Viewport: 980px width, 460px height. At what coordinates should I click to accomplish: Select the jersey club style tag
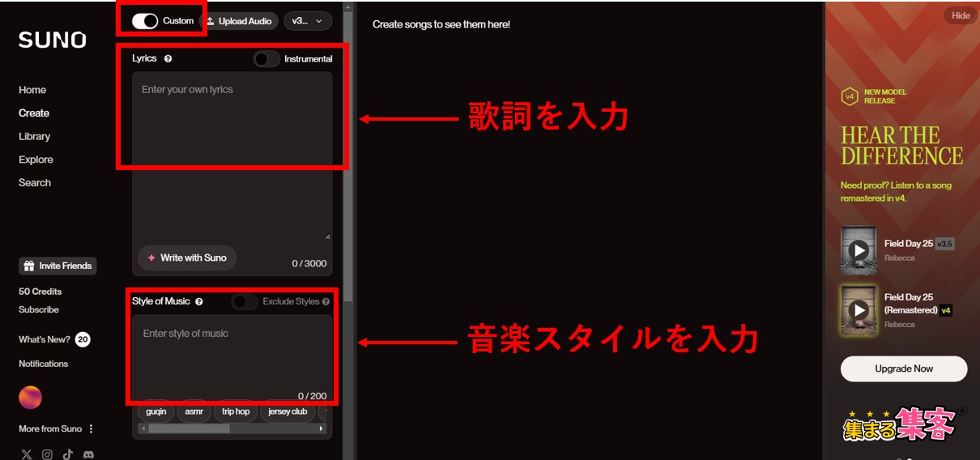[x=288, y=411]
